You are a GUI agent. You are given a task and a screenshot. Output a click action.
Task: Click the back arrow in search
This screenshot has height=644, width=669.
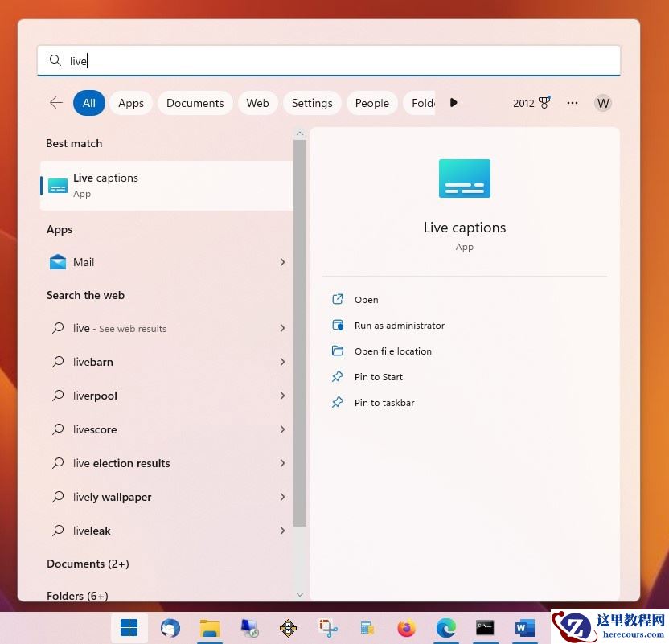55,103
